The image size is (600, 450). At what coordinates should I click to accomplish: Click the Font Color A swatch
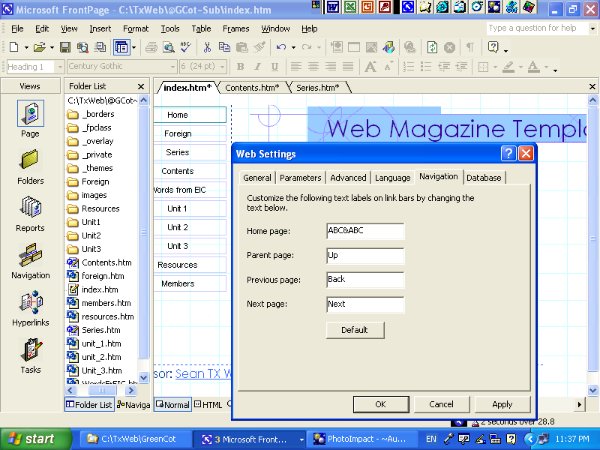tap(533, 67)
